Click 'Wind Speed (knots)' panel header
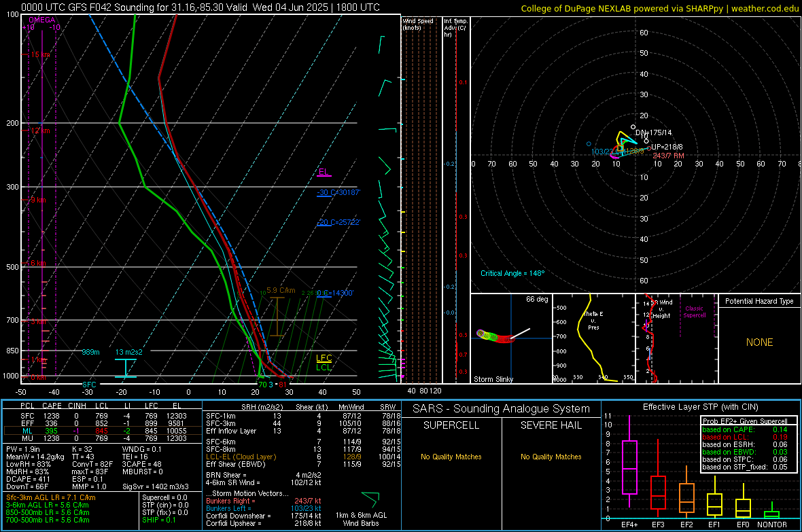802x532 pixels. (x=418, y=24)
